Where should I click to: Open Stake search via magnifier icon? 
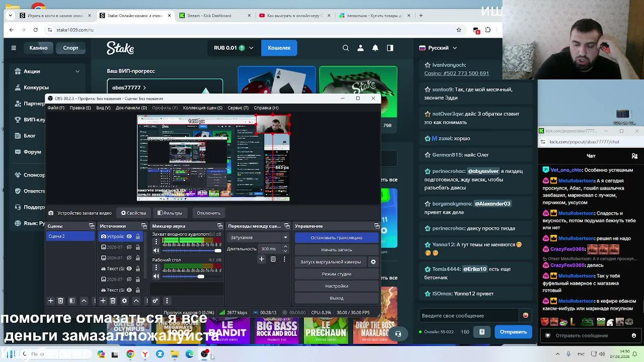tap(346, 48)
